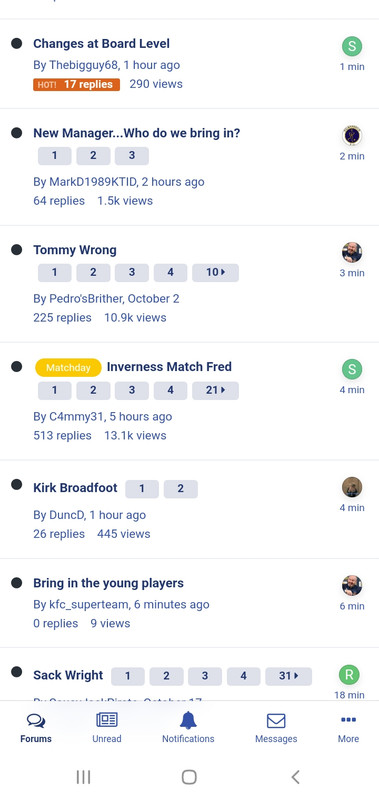
Task: Open the Changes at Board Level topic
Action: (x=102, y=43)
